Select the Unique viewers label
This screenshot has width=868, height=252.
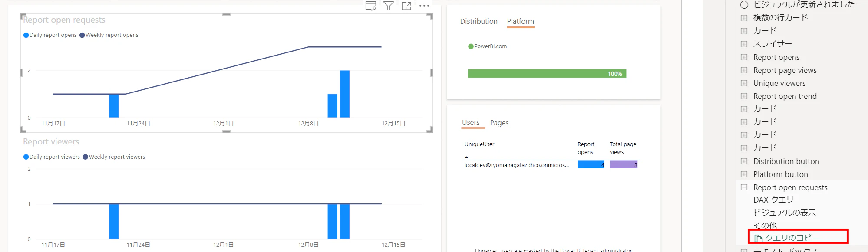tap(779, 83)
